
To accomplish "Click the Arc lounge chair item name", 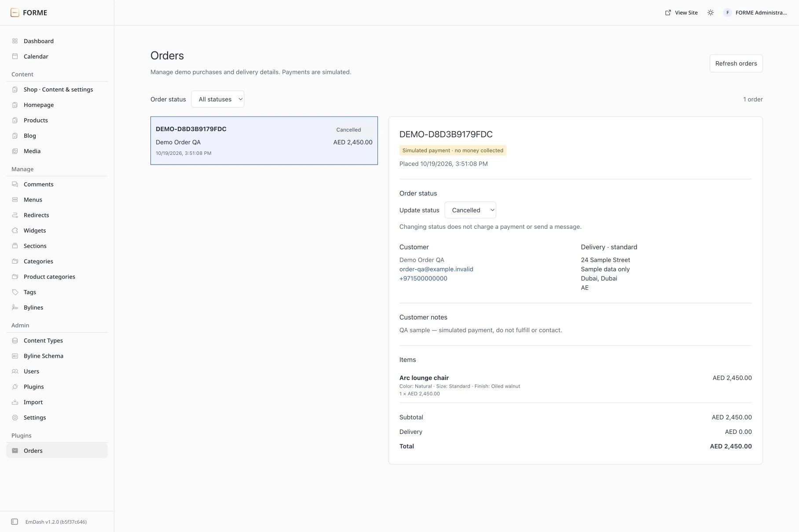I will coord(424,378).
